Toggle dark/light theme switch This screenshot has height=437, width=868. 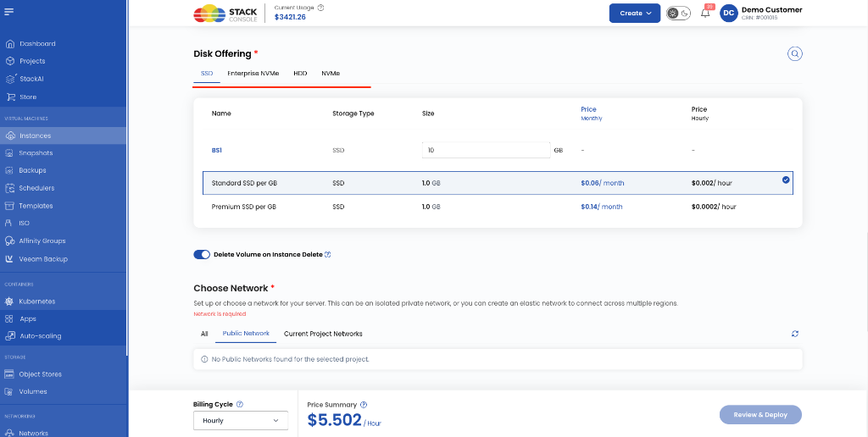click(678, 14)
